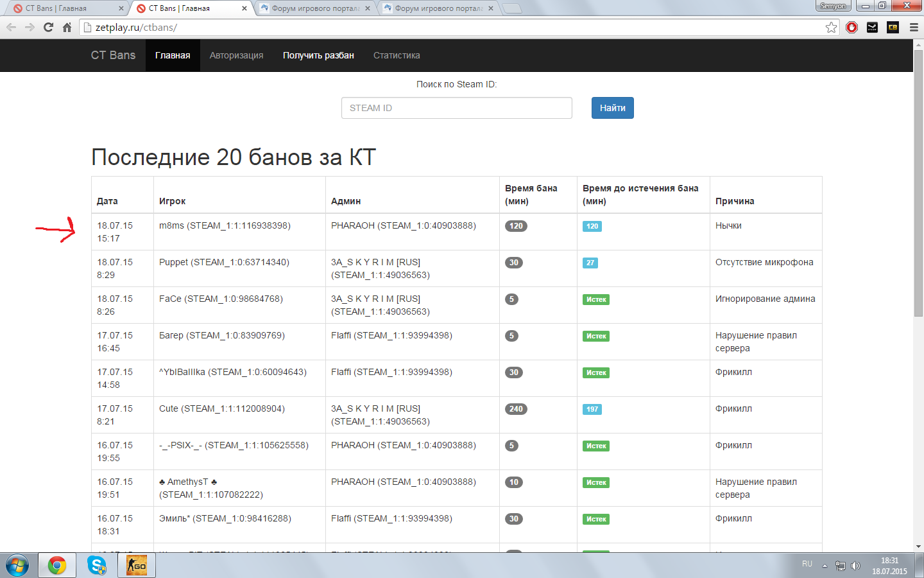Open the Авторизация navigation item
This screenshot has width=924, height=578.
236,55
